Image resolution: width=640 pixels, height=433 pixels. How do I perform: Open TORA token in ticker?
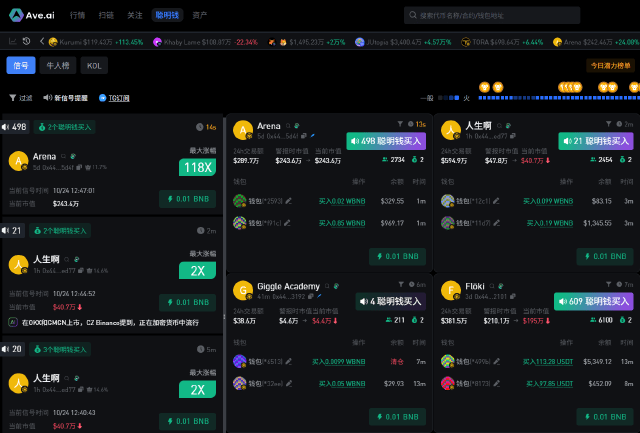[502, 42]
